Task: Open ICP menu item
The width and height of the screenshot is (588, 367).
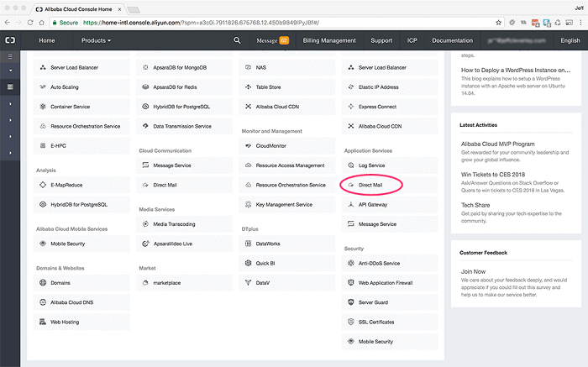Action: pyautogui.click(x=412, y=40)
